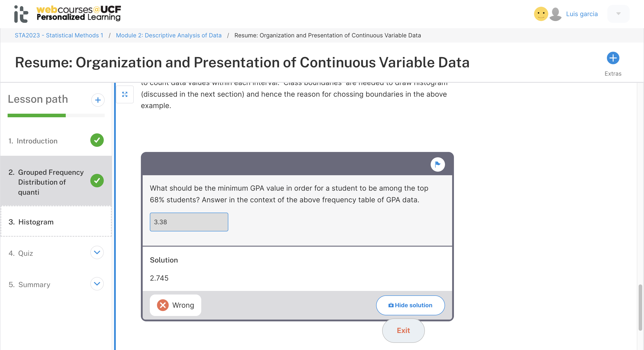The height and width of the screenshot is (350, 644).
Task: Expand the Summary section chevron
Action: (97, 284)
